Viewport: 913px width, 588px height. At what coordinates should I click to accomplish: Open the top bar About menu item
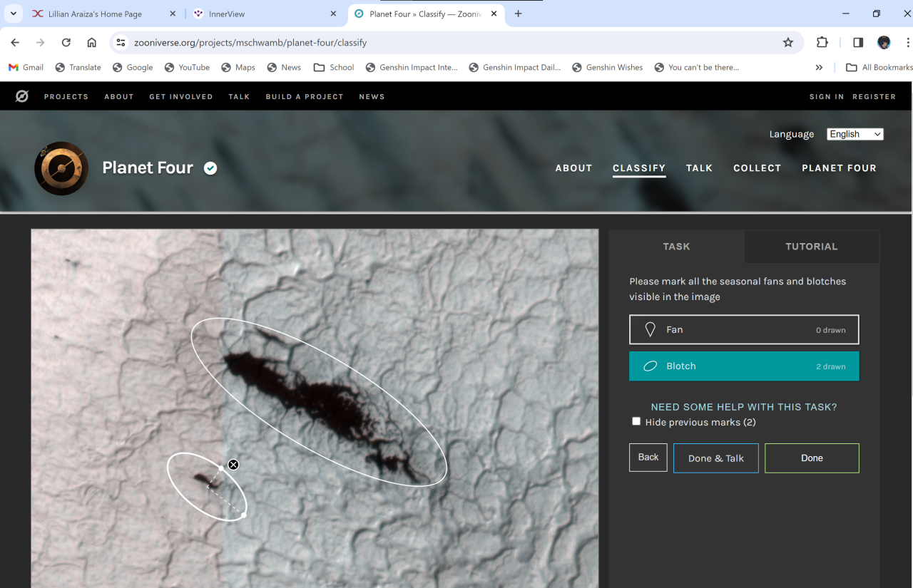[x=119, y=97]
